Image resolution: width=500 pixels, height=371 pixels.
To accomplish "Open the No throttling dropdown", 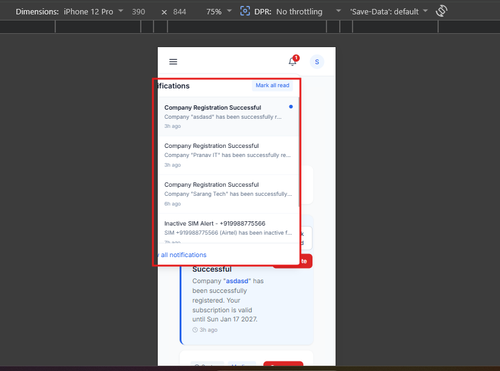I will tap(308, 12).
